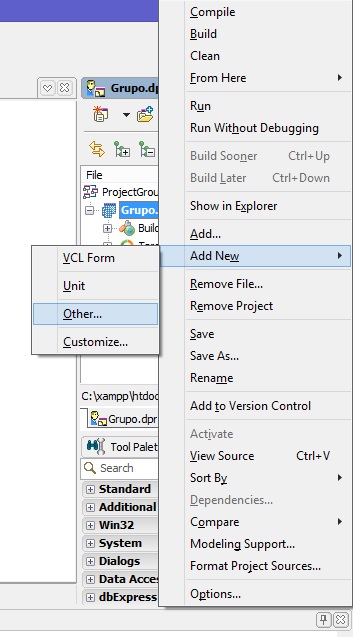Click the Tool Palette Search field
The image size is (360, 637).
pos(119,468)
